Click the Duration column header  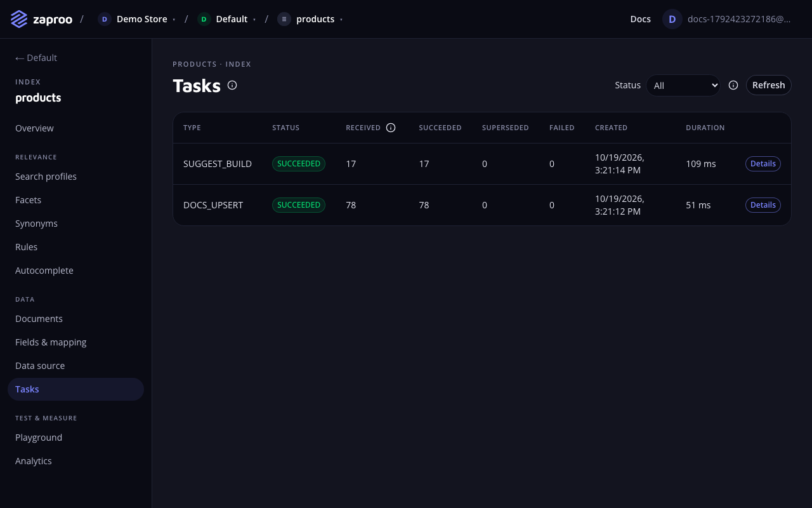tap(705, 128)
